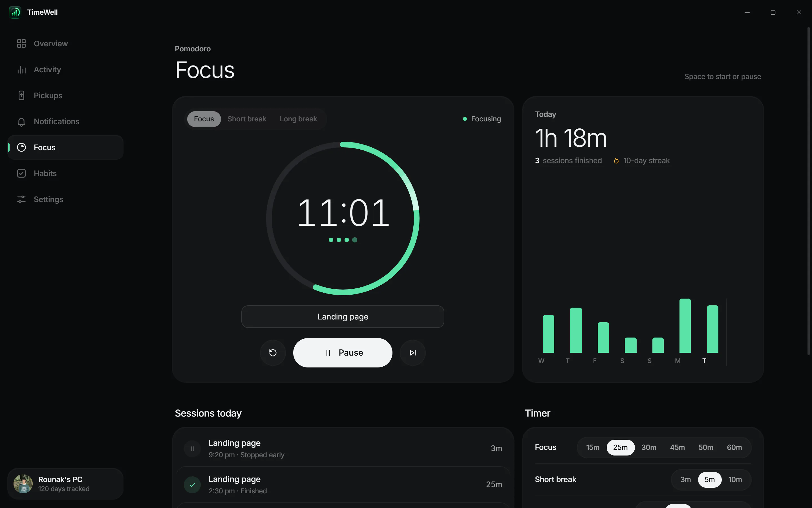
Task: Open the Overview grid icon in sidebar
Action: (x=21, y=44)
